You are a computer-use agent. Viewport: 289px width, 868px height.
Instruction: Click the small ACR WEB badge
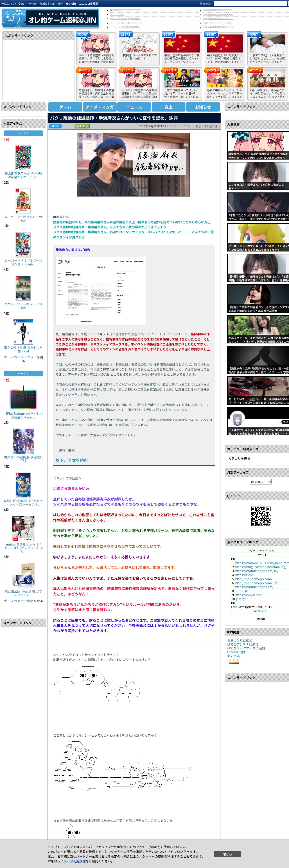pyautogui.click(x=260, y=619)
